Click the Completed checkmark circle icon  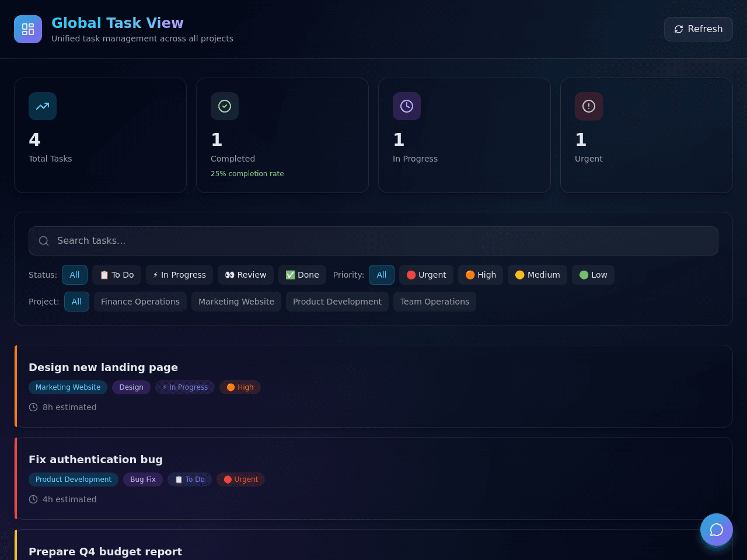pos(225,106)
